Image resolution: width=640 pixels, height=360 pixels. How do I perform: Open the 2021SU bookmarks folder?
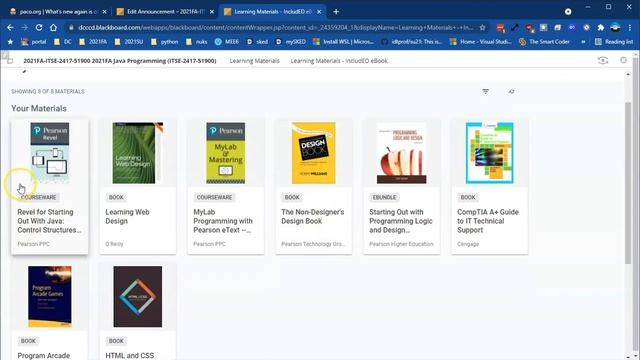pyautogui.click(x=129, y=42)
